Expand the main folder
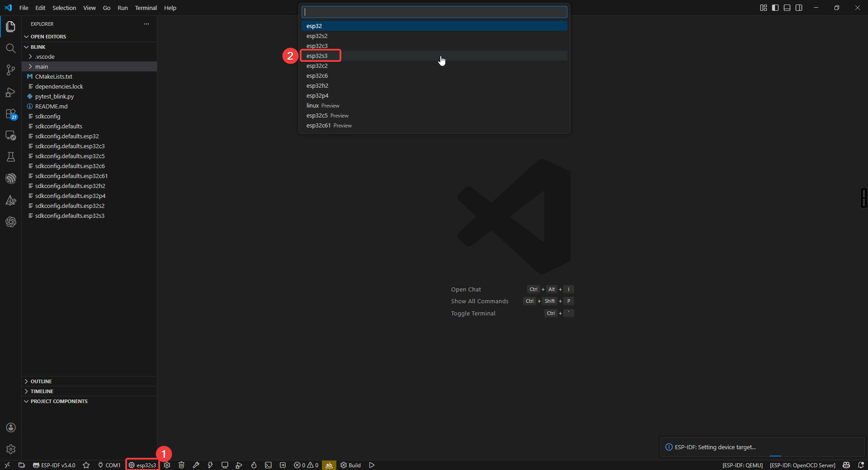 coord(90,66)
